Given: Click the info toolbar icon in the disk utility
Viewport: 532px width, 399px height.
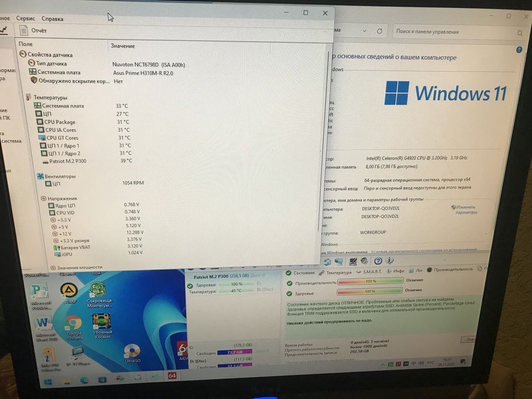Looking at the screenshot, I should [x=390, y=260].
